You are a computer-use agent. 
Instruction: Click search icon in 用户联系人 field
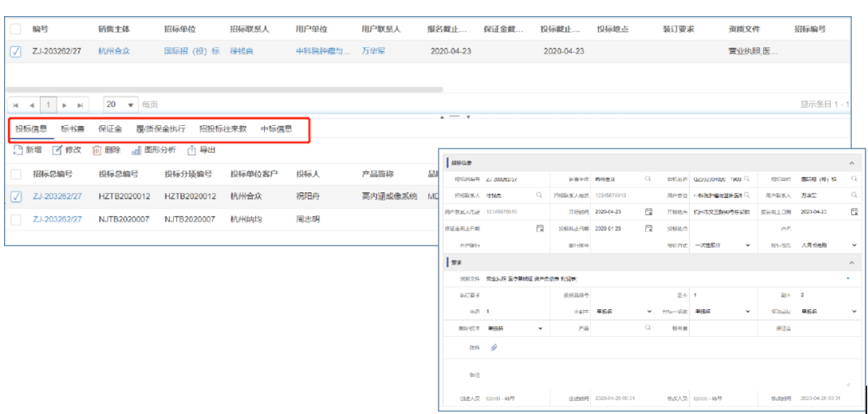coord(854,195)
